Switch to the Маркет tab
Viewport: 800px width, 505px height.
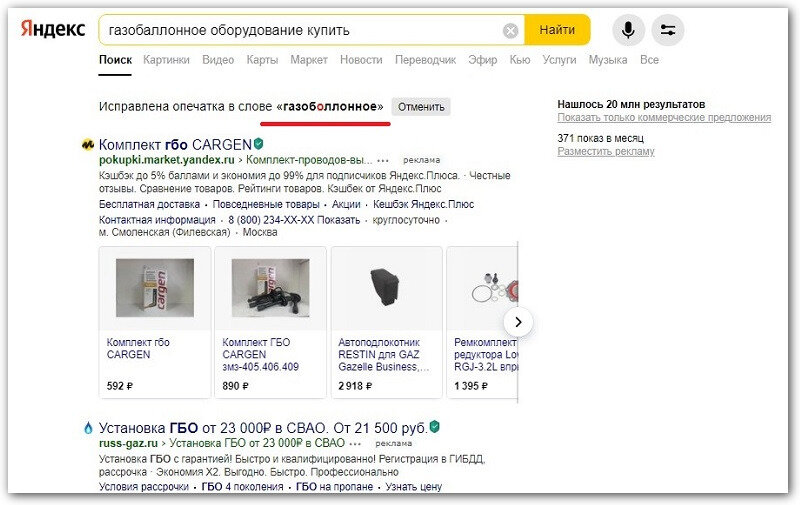[x=309, y=60]
